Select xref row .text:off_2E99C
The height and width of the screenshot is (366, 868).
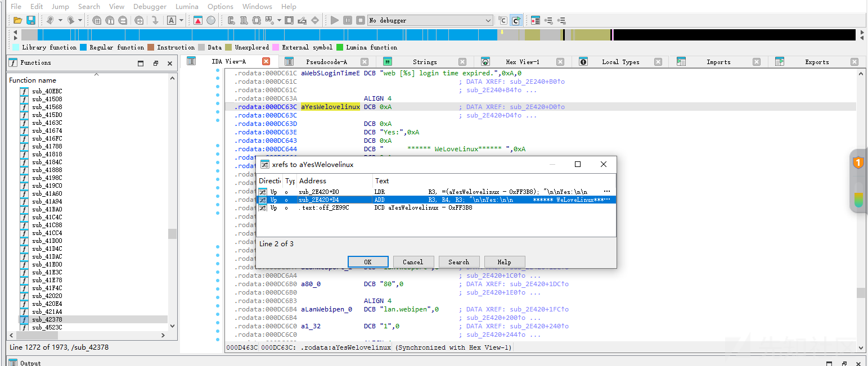pyautogui.click(x=436, y=207)
